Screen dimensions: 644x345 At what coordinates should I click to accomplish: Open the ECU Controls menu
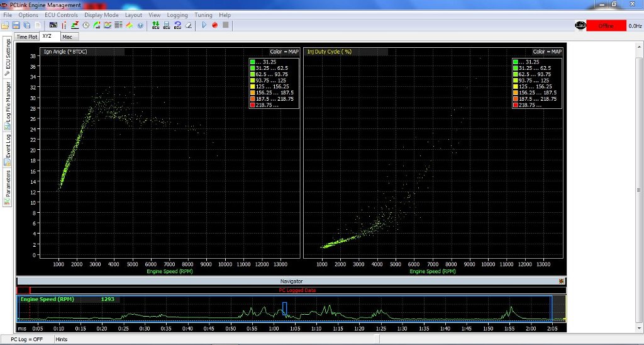click(x=61, y=15)
